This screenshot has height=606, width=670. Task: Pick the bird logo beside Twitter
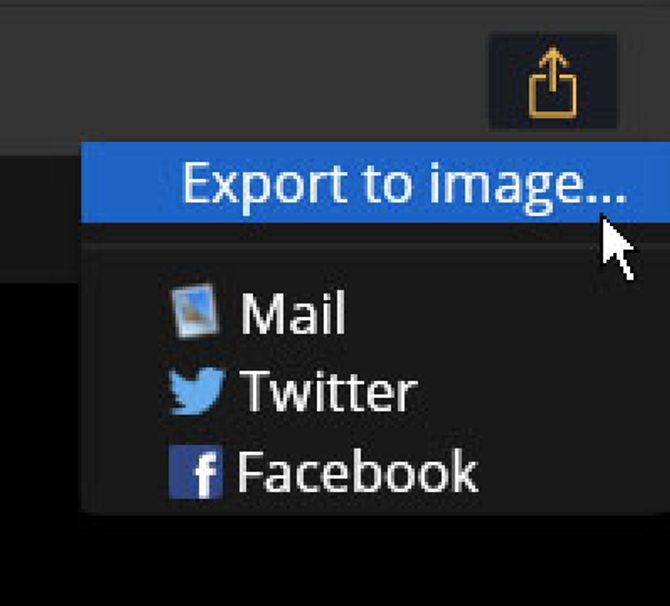tap(196, 391)
